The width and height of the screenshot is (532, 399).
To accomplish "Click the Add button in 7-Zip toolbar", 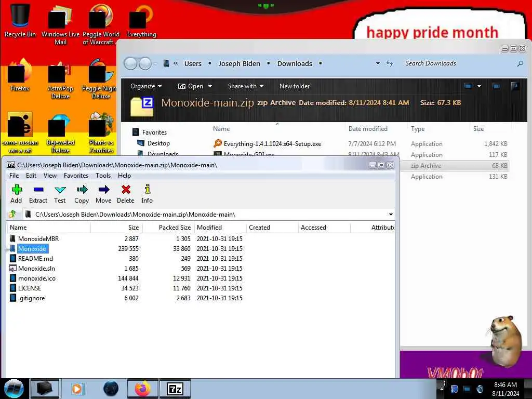I will pos(16,194).
